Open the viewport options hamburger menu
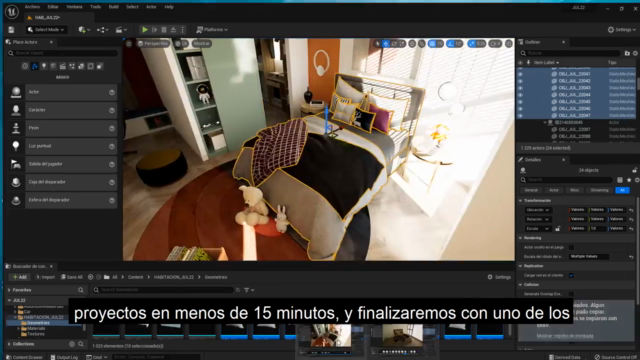This screenshot has width=640, height=360. (x=129, y=43)
